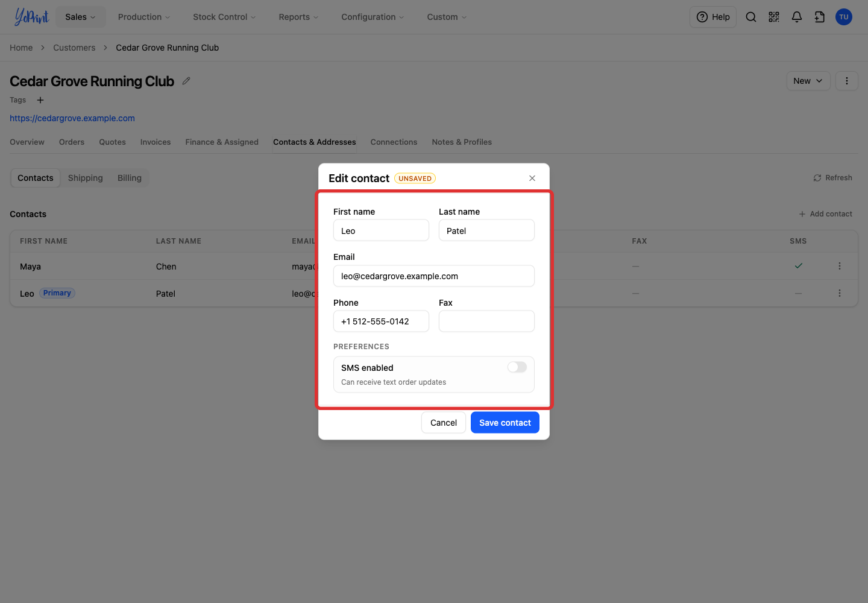Open the customer more options menu

847,81
